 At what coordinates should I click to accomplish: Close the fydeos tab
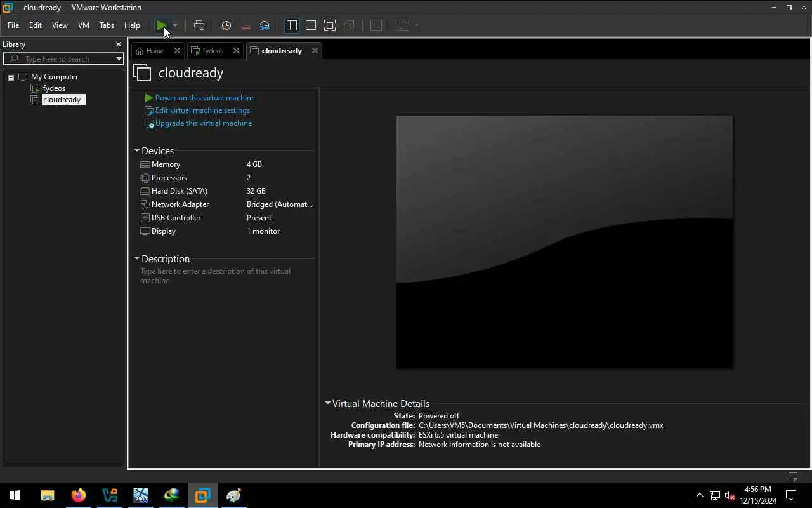pyautogui.click(x=236, y=51)
